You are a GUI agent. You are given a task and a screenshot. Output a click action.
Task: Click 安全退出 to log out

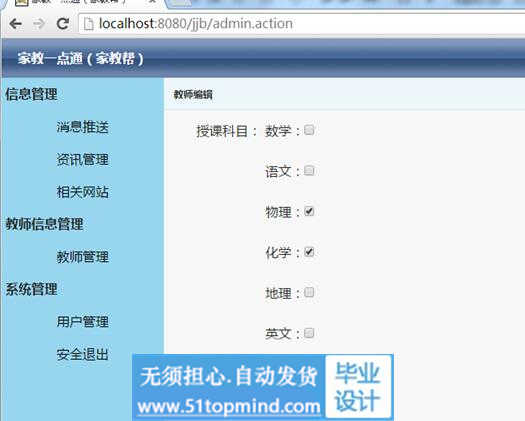coord(82,355)
